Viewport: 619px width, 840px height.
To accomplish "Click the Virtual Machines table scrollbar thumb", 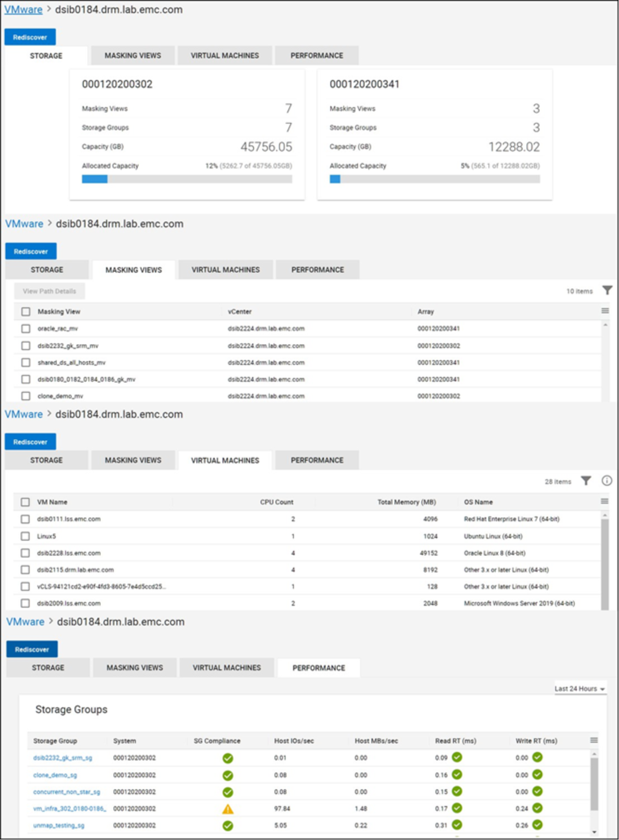I will tap(605, 564).
